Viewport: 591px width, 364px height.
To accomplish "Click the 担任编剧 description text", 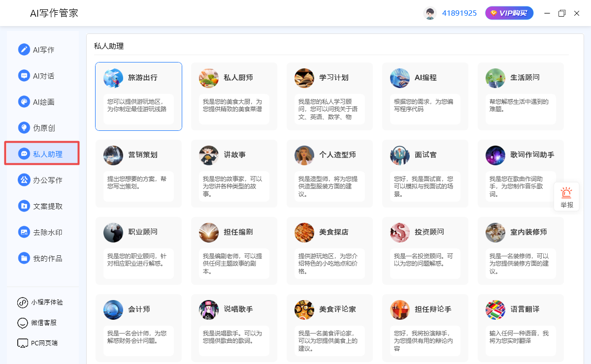I will (x=232, y=264).
